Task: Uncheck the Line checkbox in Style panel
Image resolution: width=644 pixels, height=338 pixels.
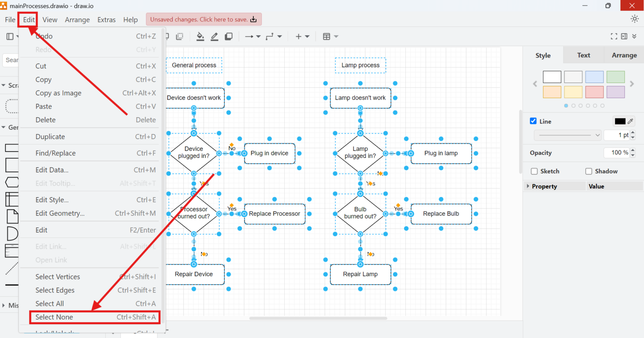Action: click(533, 121)
